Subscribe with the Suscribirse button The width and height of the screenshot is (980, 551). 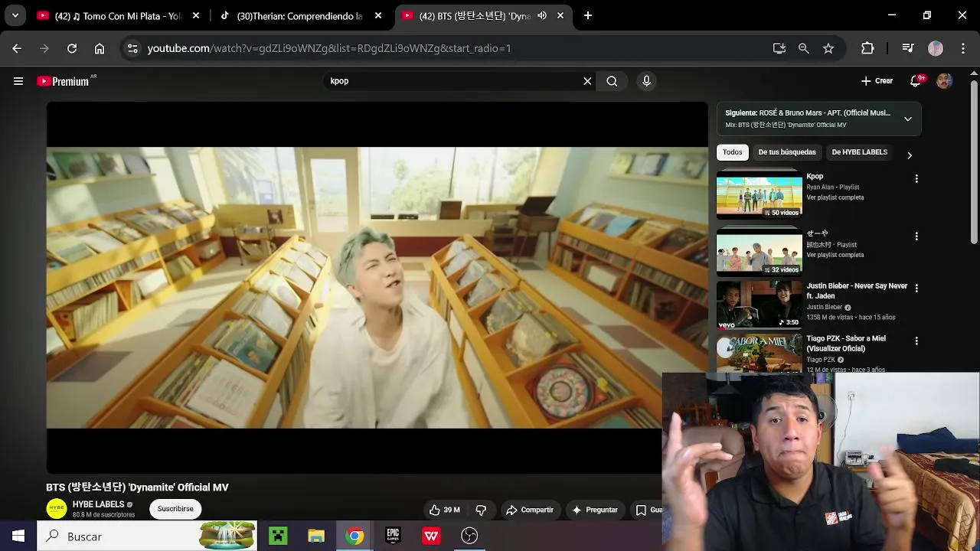(175, 509)
